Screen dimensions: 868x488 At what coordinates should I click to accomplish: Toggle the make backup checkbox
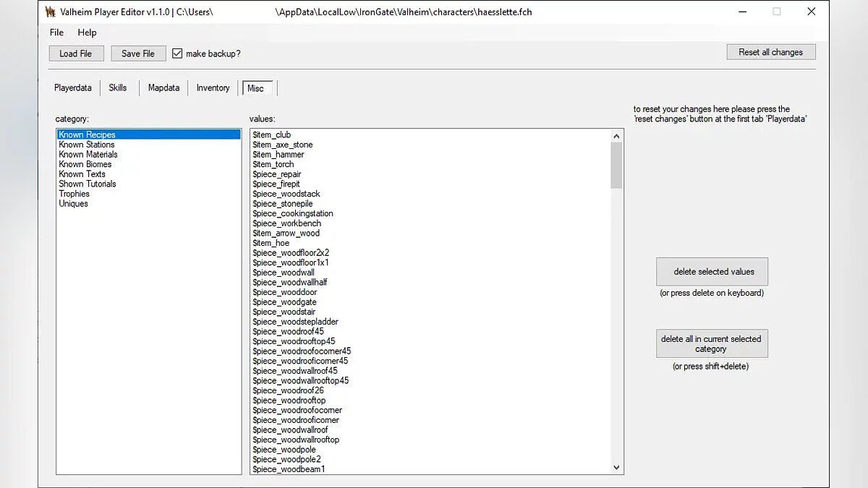click(x=177, y=53)
